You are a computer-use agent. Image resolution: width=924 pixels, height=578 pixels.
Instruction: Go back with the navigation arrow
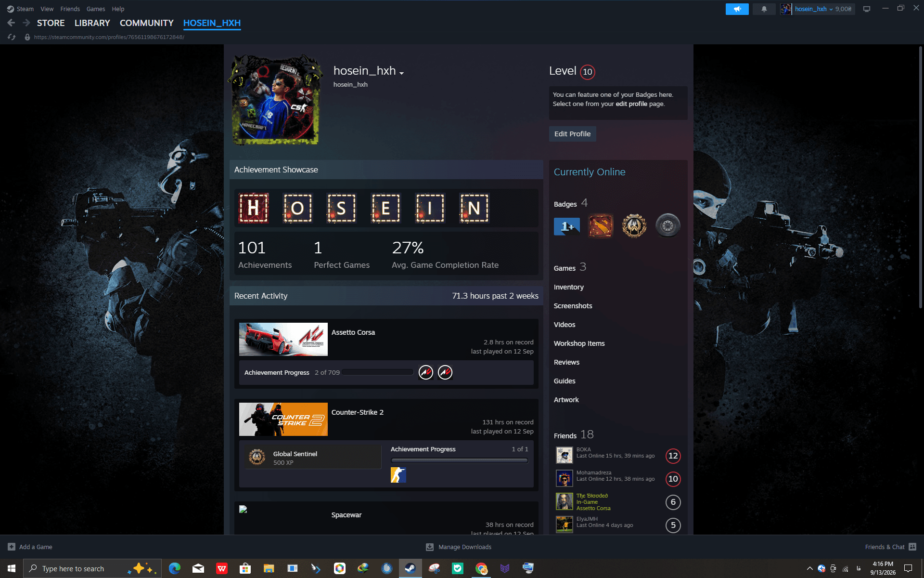click(12, 23)
